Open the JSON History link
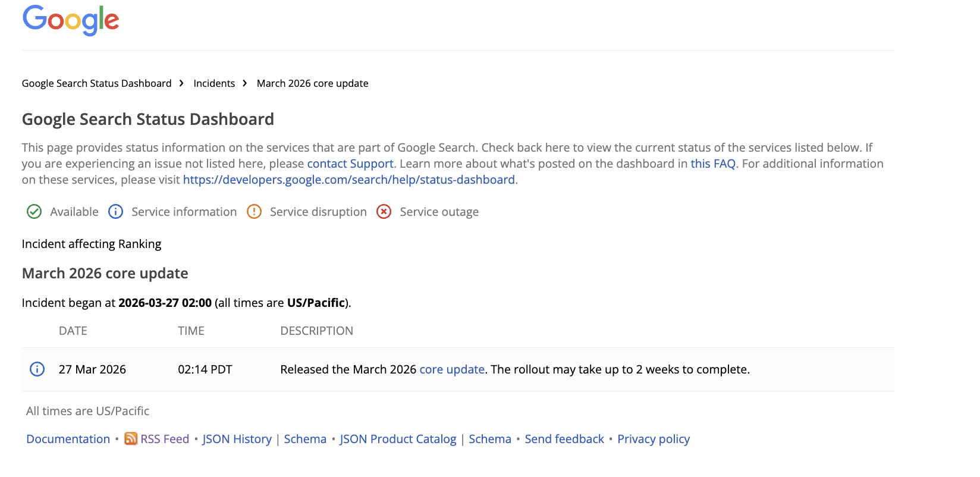This screenshot has height=477, width=980. [237, 439]
